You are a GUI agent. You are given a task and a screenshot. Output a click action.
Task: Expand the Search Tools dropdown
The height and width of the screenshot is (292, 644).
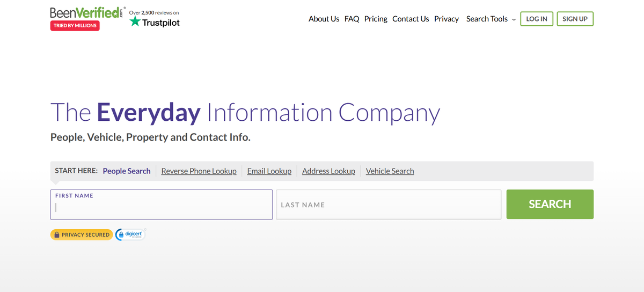click(x=491, y=19)
